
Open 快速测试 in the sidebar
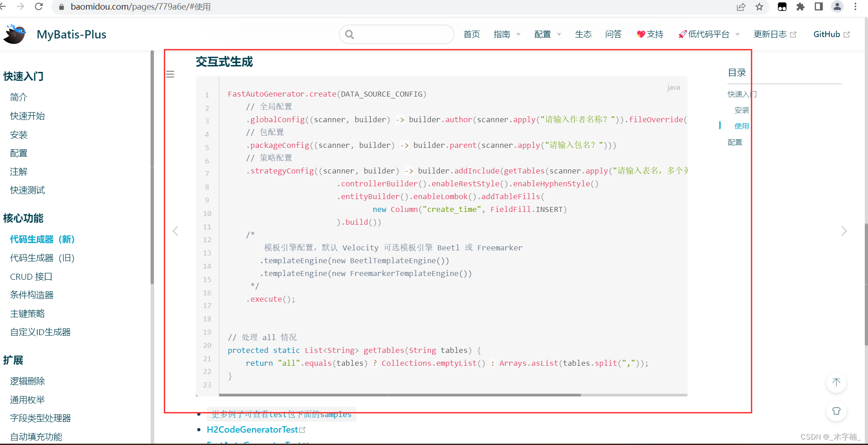coord(27,190)
